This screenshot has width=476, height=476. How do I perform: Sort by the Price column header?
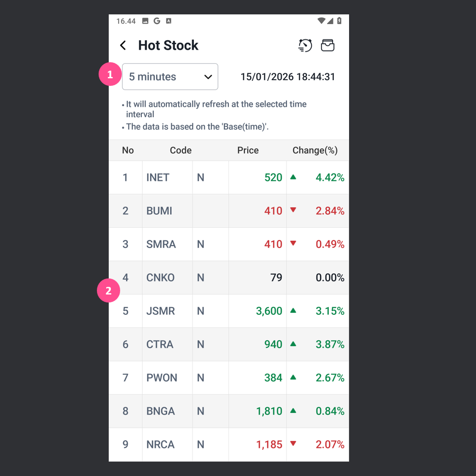tap(248, 150)
